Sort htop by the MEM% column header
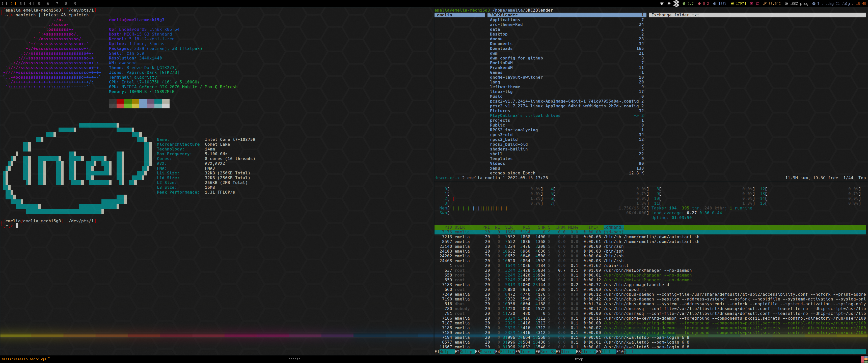Image resolution: width=868 pixels, height=363 pixels. (x=573, y=227)
